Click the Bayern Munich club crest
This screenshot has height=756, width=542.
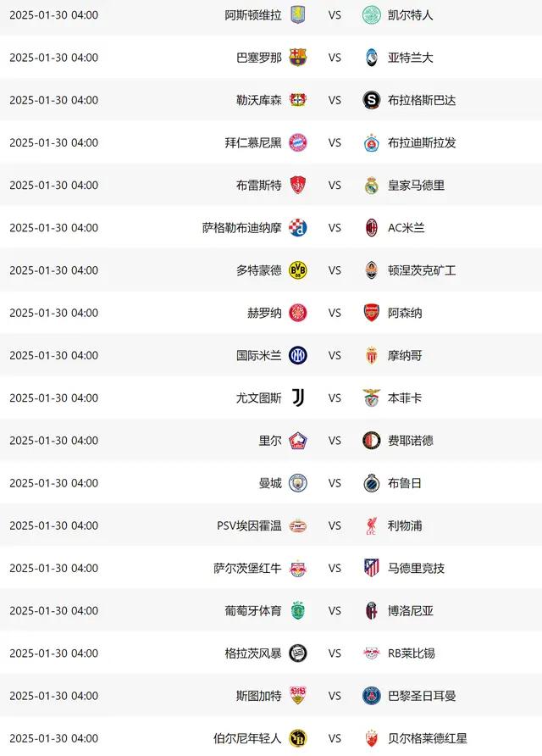click(297, 142)
